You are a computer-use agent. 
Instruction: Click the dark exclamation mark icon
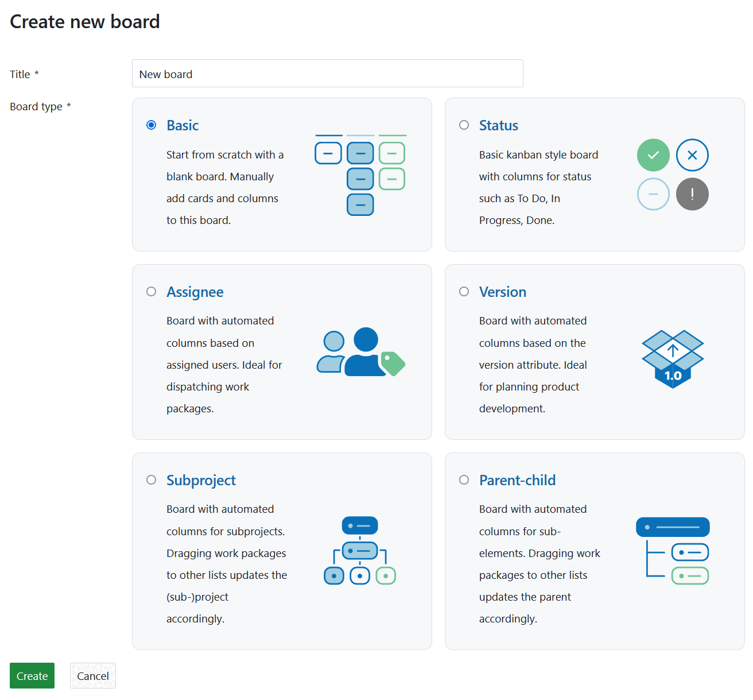point(692,194)
